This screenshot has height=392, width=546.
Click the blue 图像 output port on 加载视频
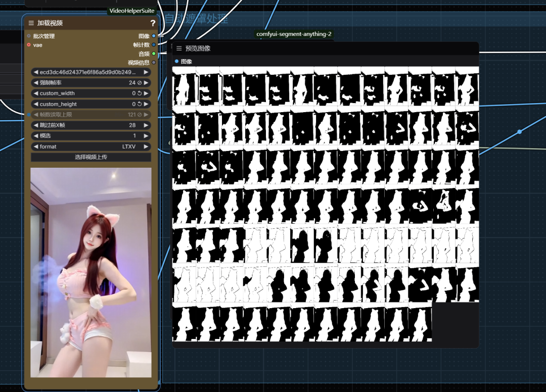154,36
